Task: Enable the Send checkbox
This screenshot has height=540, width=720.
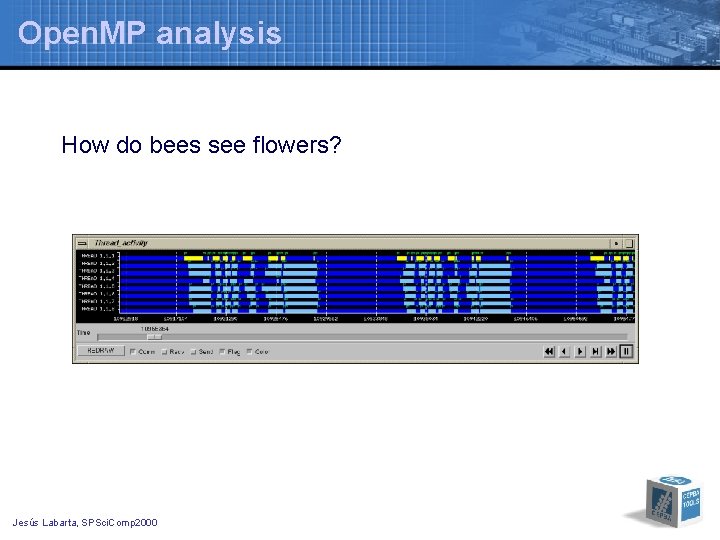Action: pos(193,352)
